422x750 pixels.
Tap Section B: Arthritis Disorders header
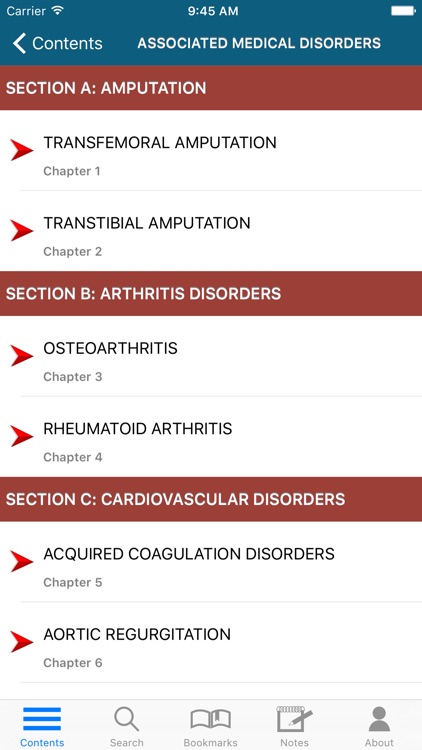pos(211,294)
